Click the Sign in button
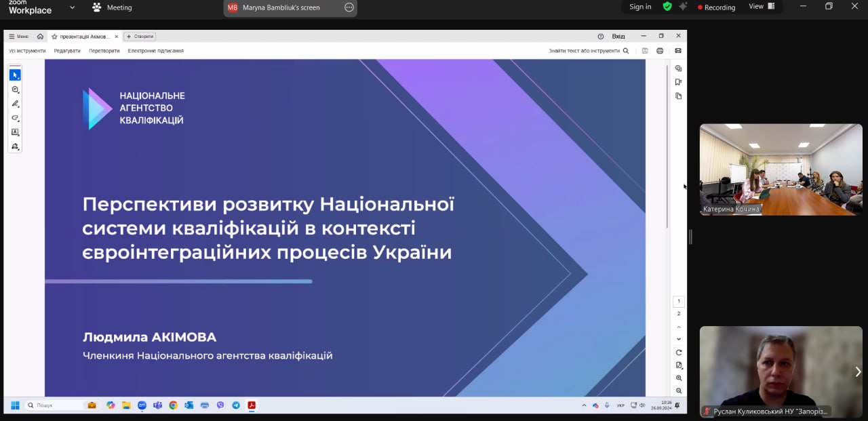 click(640, 7)
